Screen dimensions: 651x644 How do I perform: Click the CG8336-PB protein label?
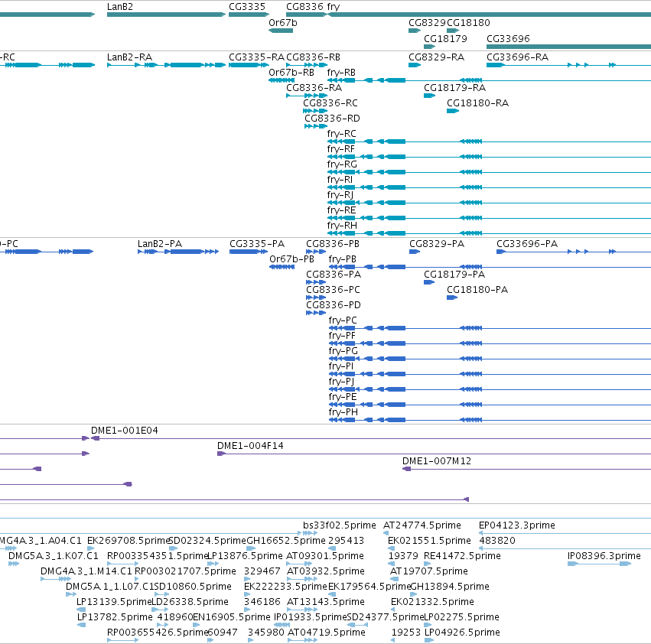333,244
